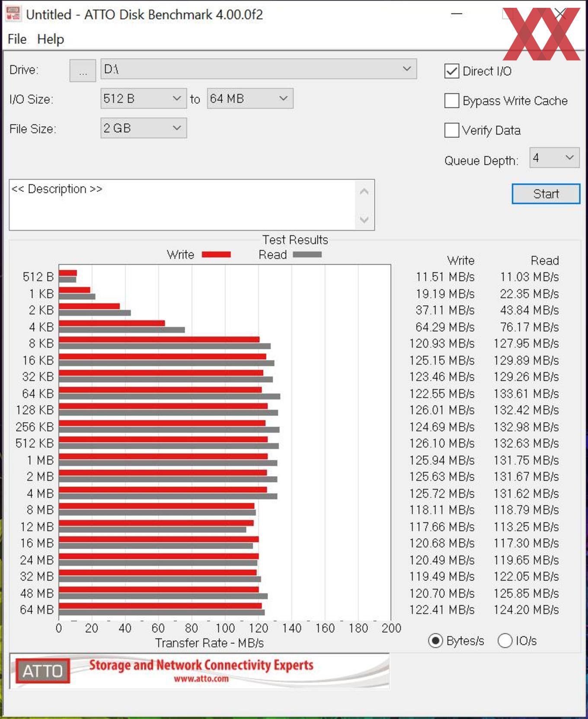Enable Bypass Write Cache checkbox

coord(452,101)
